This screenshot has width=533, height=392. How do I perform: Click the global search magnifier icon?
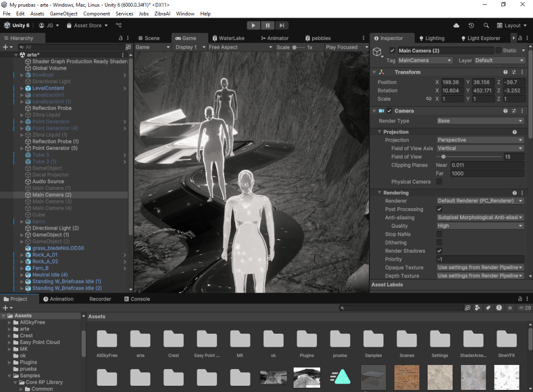point(486,26)
